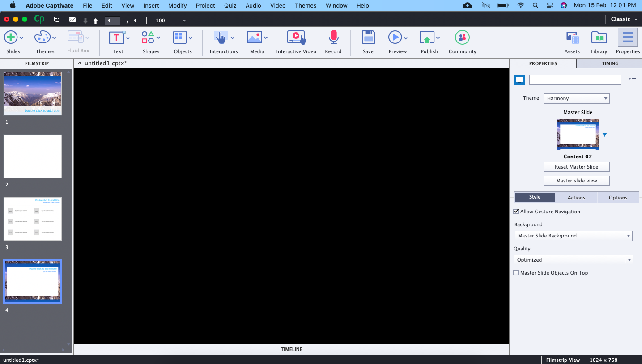Click the Interactions icon

(x=222, y=42)
